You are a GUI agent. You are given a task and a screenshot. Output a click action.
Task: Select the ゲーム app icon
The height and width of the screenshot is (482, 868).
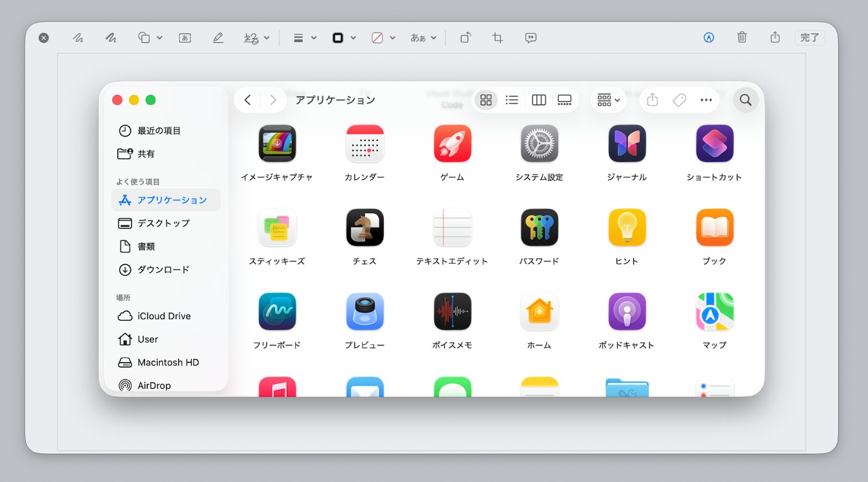(452, 144)
